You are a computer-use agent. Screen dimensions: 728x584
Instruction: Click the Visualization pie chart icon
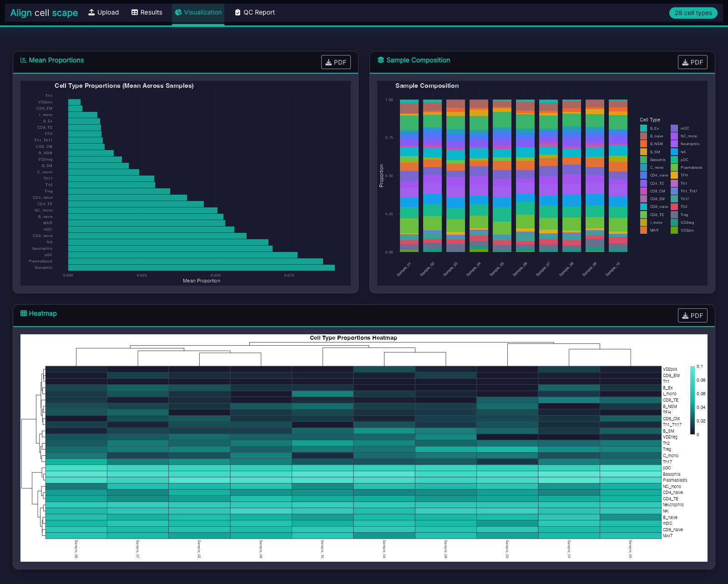179,12
